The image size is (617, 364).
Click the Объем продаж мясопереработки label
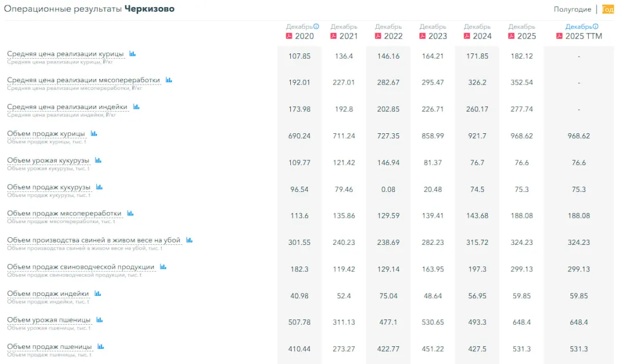point(64,214)
